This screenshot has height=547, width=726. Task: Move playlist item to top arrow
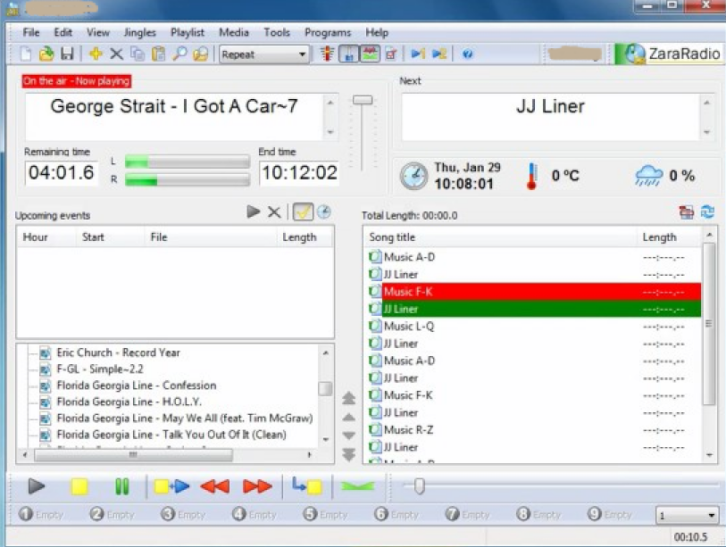tap(349, 398)
